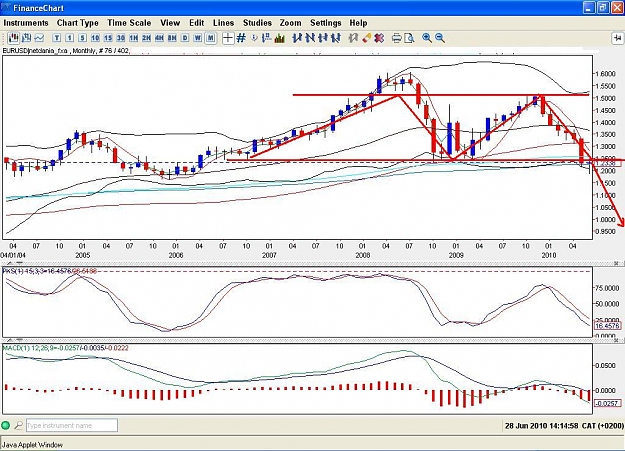Switch to weekly (W) time scale

(x=197, y=38)
